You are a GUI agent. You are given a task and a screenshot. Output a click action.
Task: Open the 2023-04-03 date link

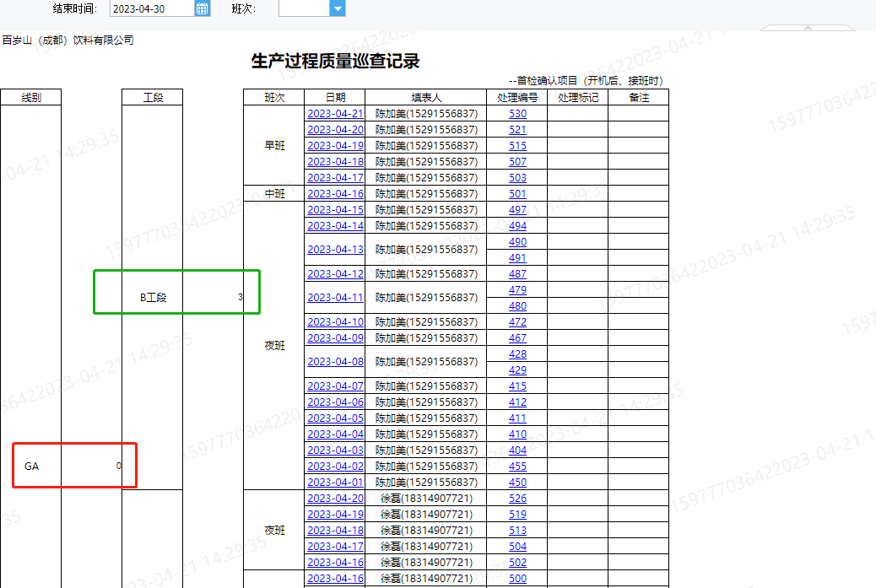[x=335, y=450]
